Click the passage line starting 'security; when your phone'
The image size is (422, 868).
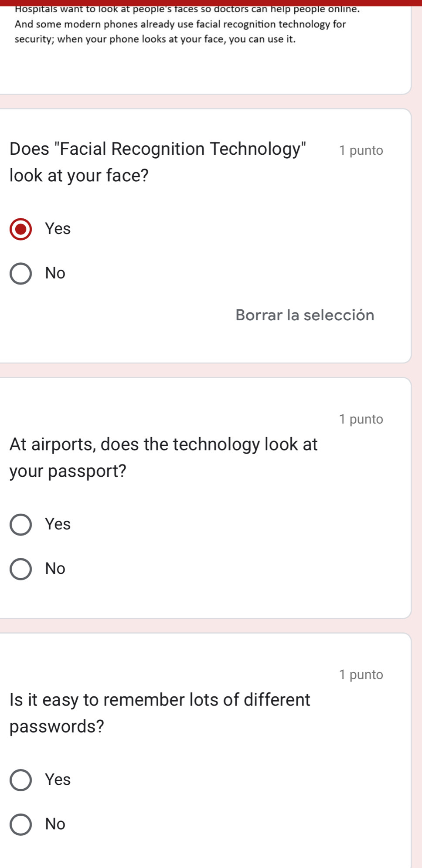(155, 39)
